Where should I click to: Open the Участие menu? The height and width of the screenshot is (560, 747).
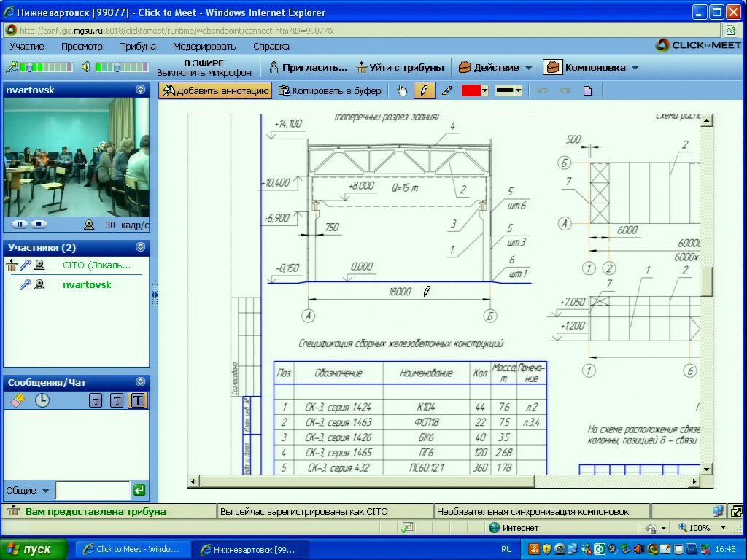(x=27, y=46)
